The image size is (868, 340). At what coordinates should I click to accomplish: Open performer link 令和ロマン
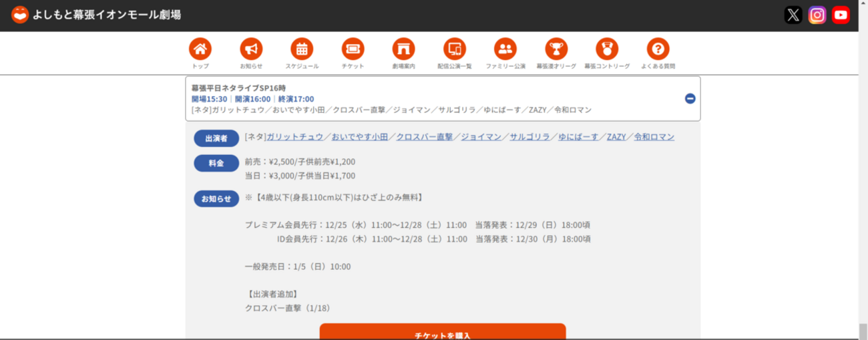(654, 136)
